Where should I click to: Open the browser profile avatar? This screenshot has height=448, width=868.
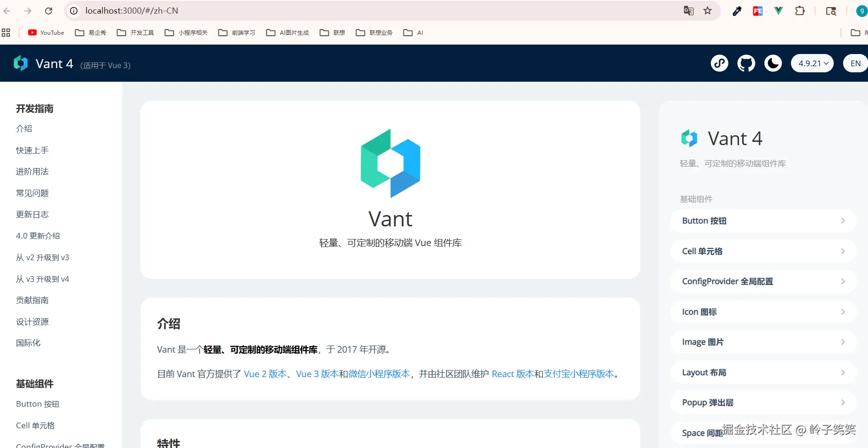[862, 11]
